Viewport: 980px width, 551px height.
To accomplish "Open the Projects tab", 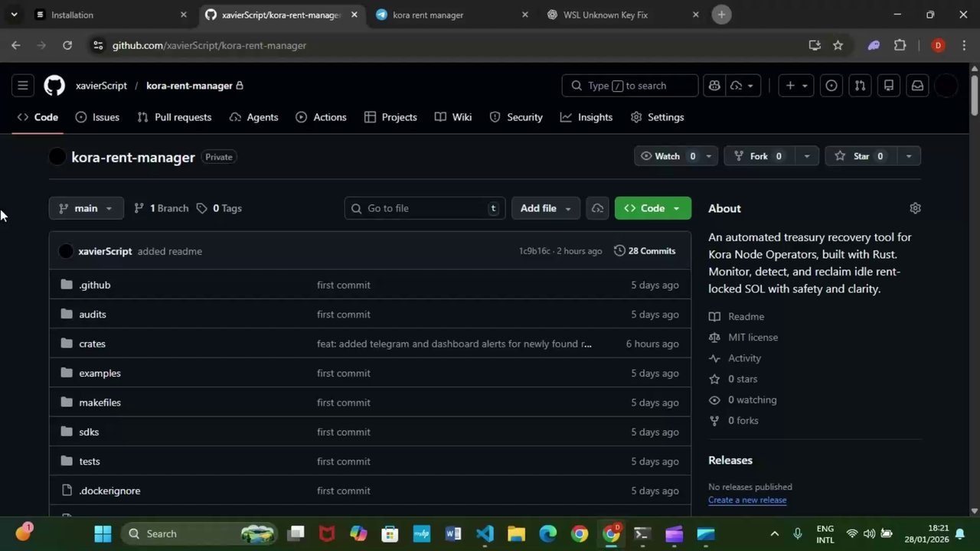I will [x=390, y=117].
